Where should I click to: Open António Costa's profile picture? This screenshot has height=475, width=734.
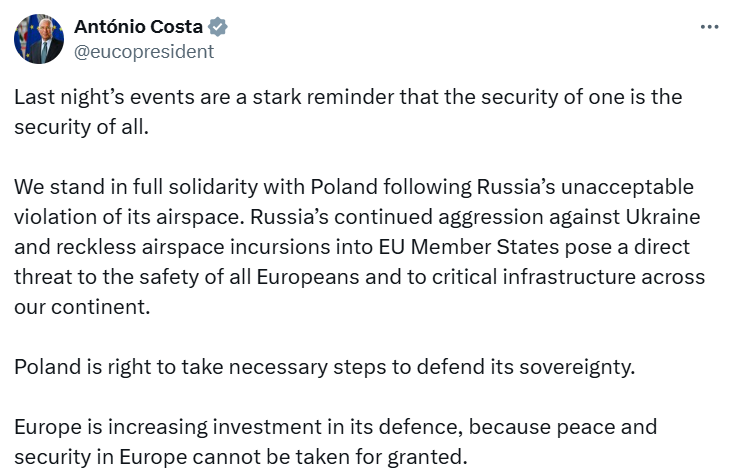point(39,39)
